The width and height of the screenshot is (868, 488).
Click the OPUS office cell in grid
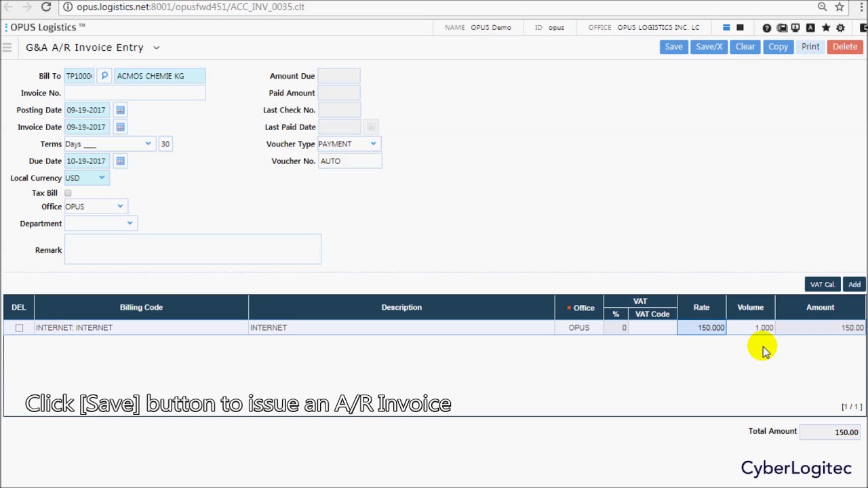579,328
